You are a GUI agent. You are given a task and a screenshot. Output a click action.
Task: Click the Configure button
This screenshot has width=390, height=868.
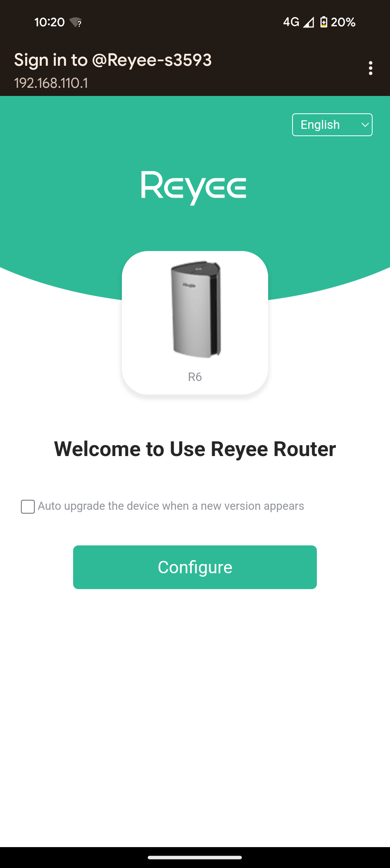195,567
